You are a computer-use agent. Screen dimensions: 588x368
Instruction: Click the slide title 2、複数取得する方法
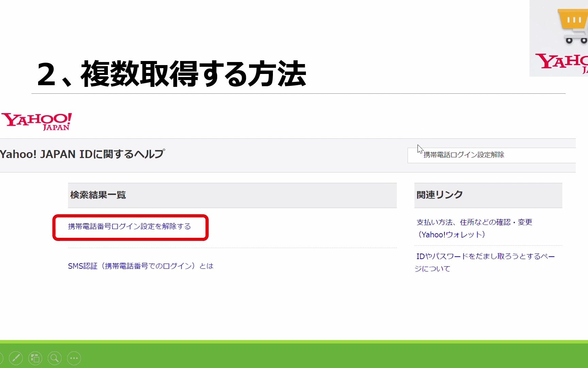172,74
